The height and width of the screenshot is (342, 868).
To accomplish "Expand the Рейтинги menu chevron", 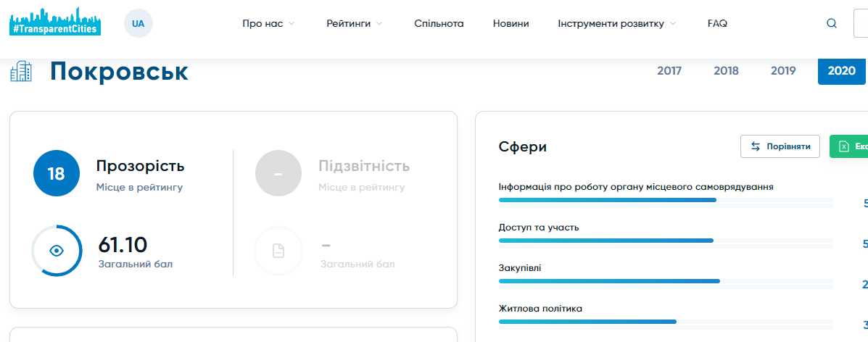I will (x=379, y=24).
